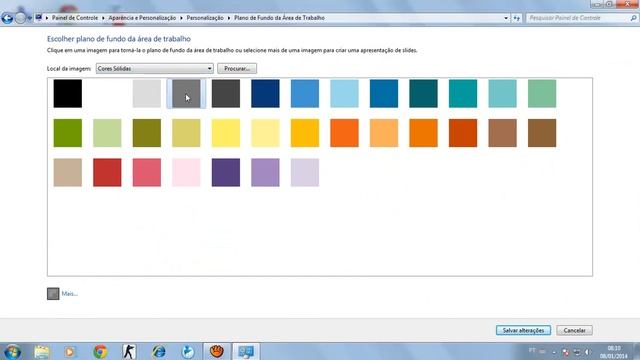Image resolution: width=640 pixels, height=360 pixels.
Task: Select the olive green swatch
Action: point(147,133)
